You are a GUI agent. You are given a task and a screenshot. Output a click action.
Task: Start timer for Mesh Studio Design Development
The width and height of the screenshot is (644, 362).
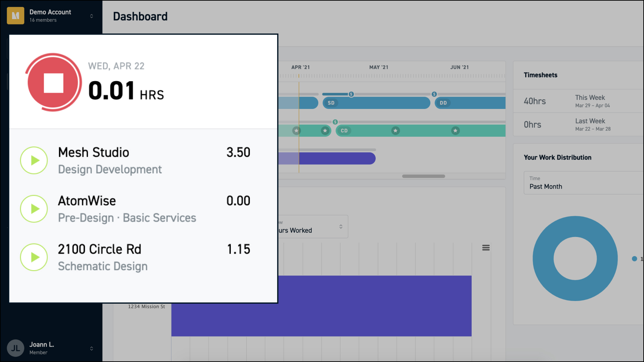point(34,161)
